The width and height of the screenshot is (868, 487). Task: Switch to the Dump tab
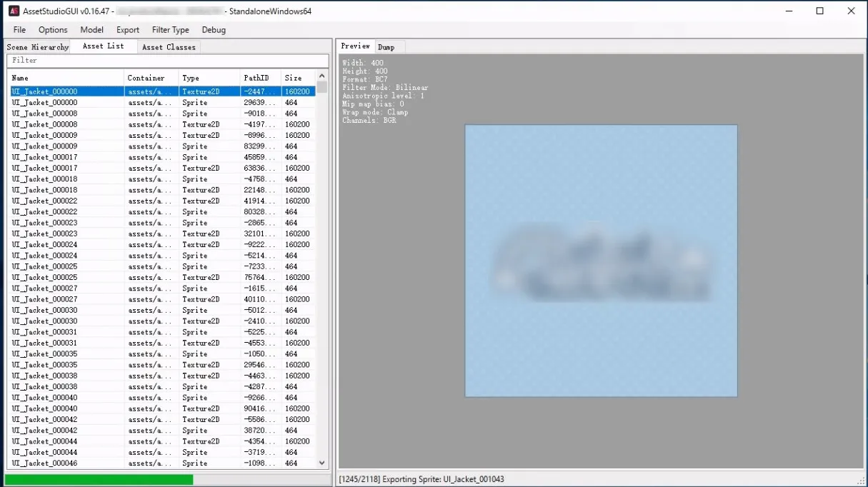click(x=386, y=47)
